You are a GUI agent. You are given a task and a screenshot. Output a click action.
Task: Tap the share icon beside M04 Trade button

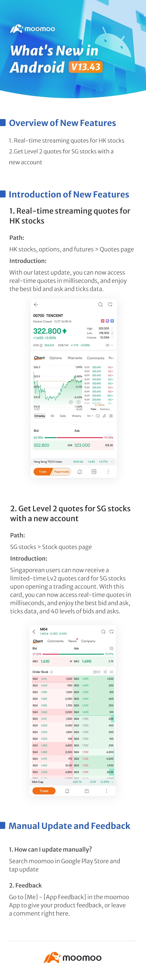click(87, 791)
